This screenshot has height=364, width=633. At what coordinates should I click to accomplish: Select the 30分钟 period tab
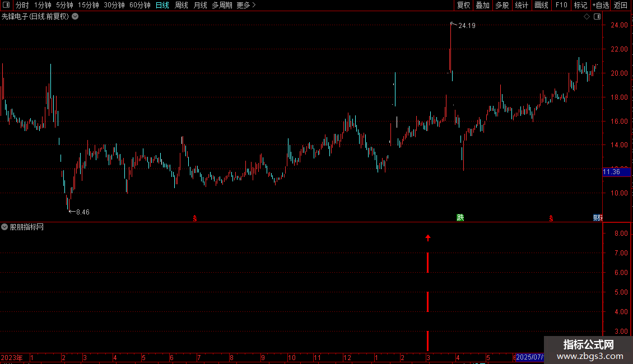tap(114, 5)
